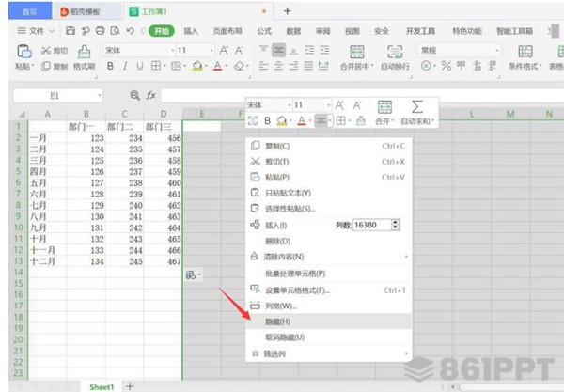Viewport: 564px width, 392px height.
Task: Switch to Formulas (公式) ribbon tab
Action: 264,31
